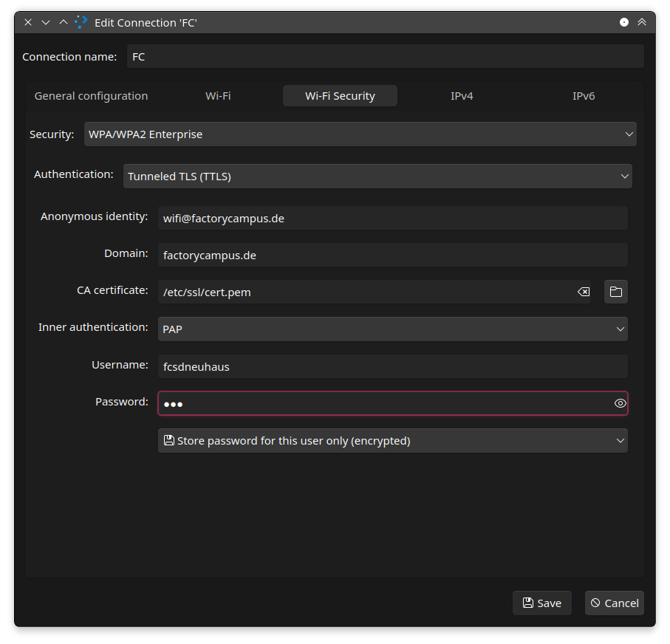Open file browser for CA certificate
670x644 pixels.
[x=615, y=291]
